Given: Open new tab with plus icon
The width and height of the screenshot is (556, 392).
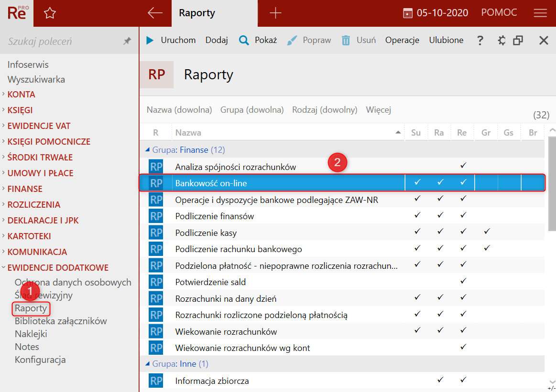Looking at the screenshot, I should tap(275, 13).
